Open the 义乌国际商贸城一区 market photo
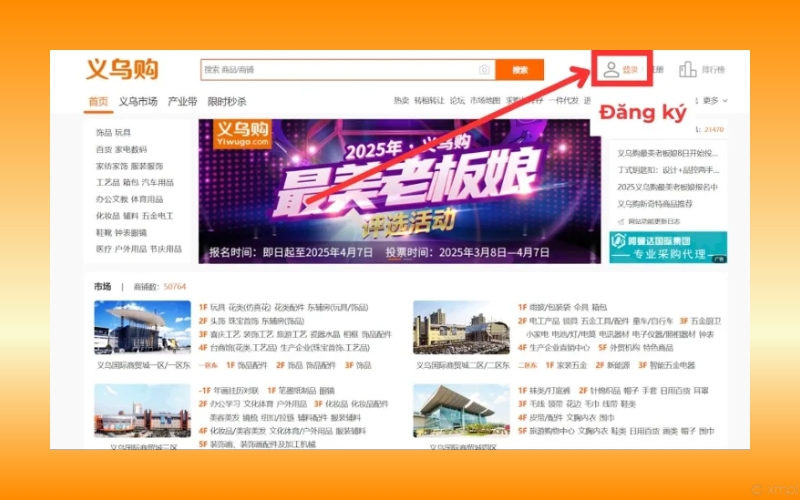The height and width of the screenshot is (500, 800). coord(142,328)
